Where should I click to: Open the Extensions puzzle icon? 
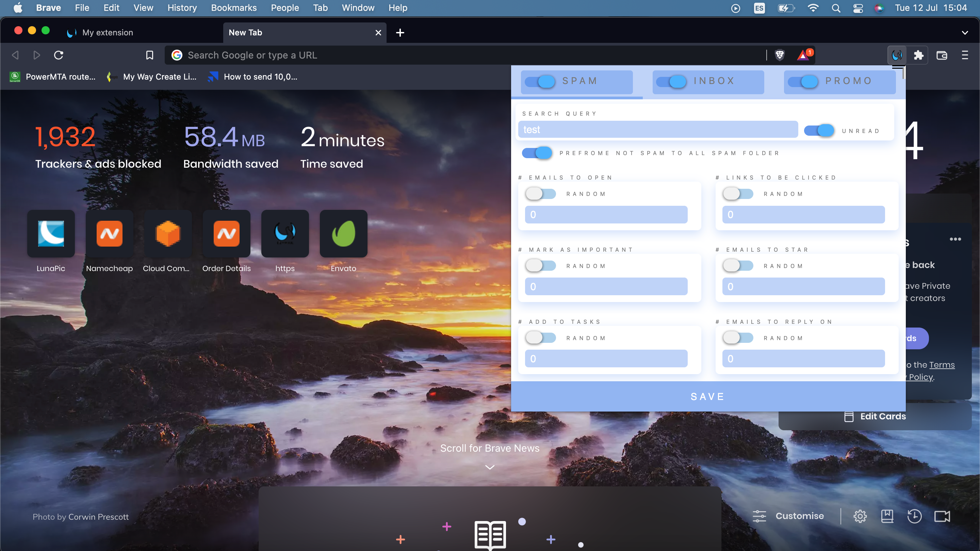[x=919, y=55]
